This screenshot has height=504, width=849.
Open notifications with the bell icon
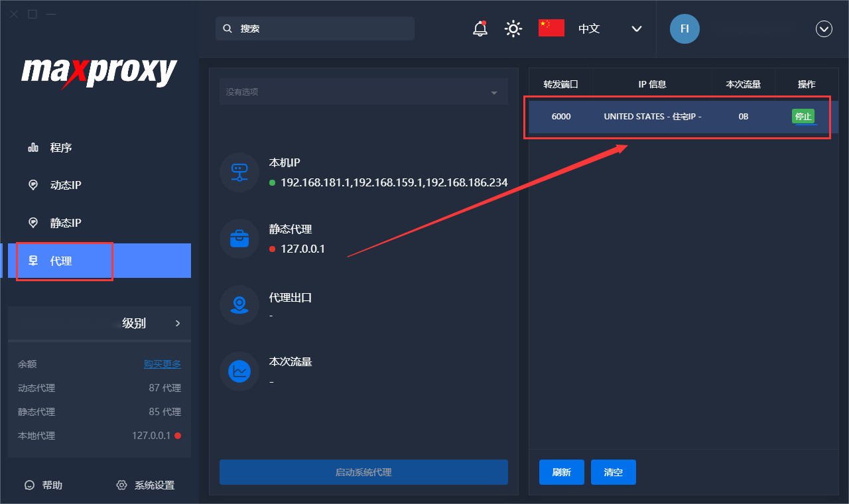point(479,28)
